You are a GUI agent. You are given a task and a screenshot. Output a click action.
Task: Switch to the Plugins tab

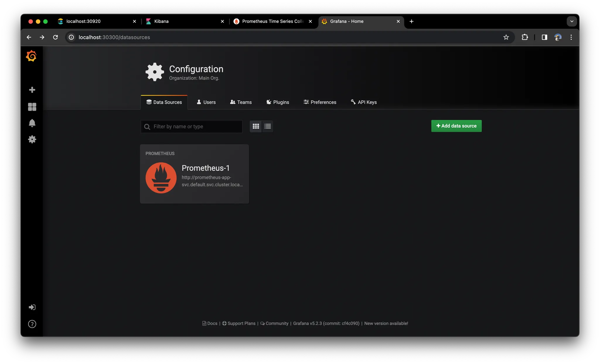278,102
